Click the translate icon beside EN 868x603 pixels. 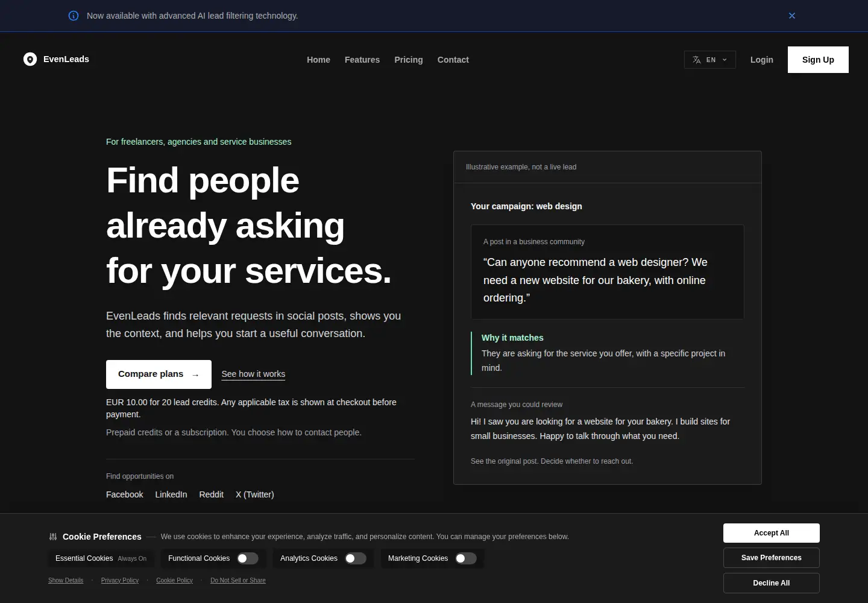point(697,60)
